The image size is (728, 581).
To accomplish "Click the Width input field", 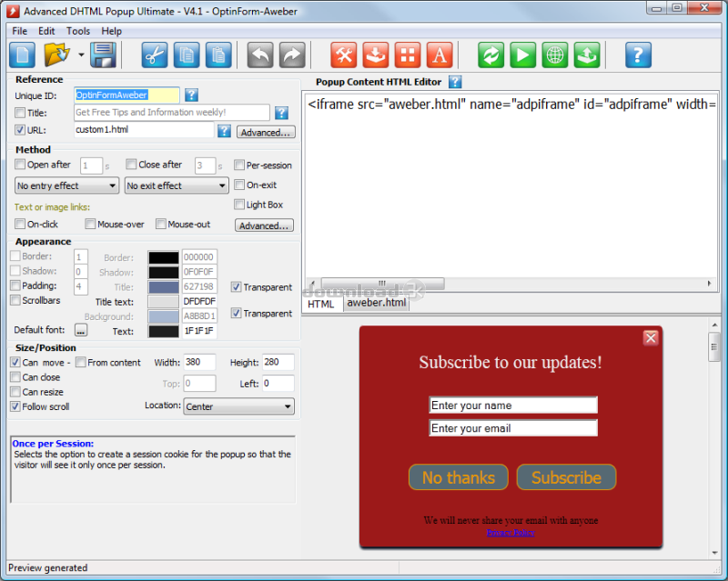I will 199,362.
